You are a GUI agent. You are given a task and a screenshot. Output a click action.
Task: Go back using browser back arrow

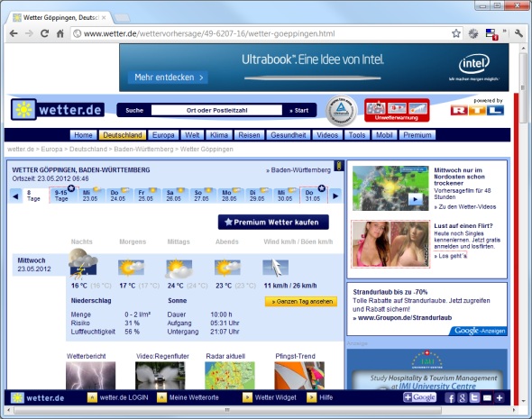point(14,33)
